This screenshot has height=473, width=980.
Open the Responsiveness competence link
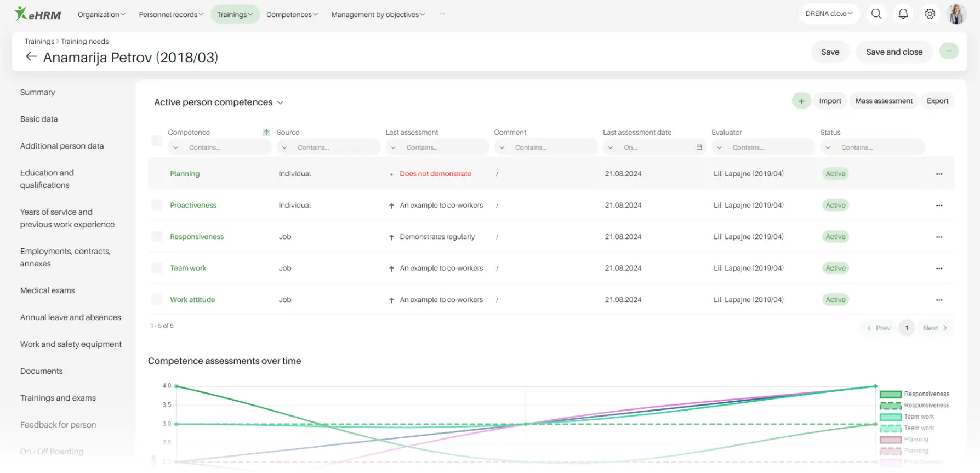(197, 237)
